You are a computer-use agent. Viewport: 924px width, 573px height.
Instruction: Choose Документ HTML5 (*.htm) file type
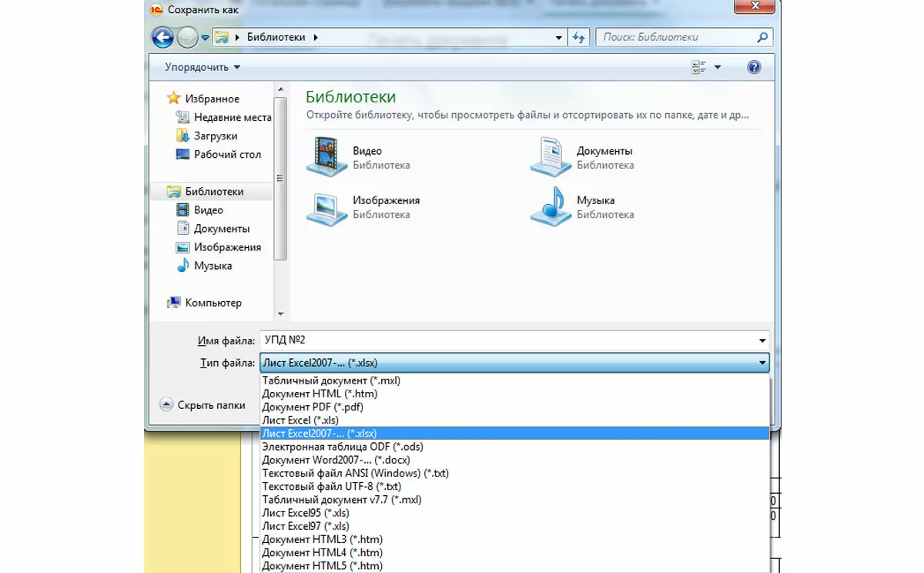pyautogui.click(x=514, y=565)
